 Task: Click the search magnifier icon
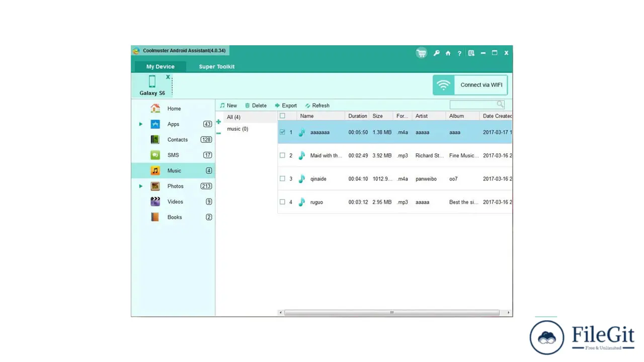pos(500,104)
